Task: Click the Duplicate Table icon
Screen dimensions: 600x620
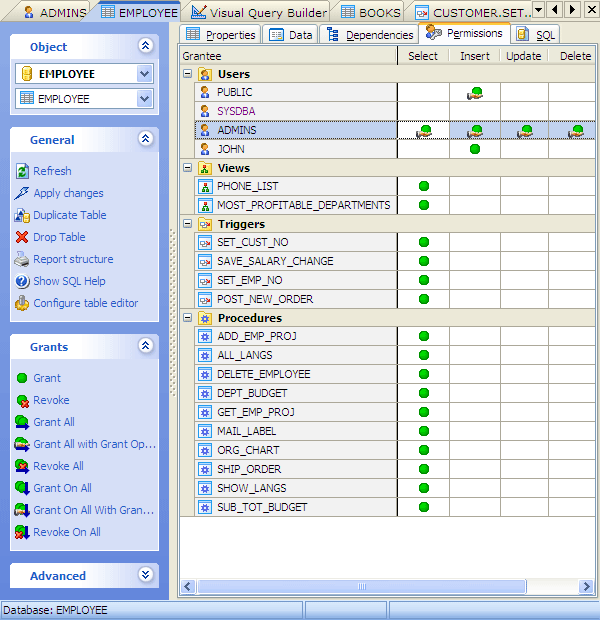Action: click(x=22, y=215)
